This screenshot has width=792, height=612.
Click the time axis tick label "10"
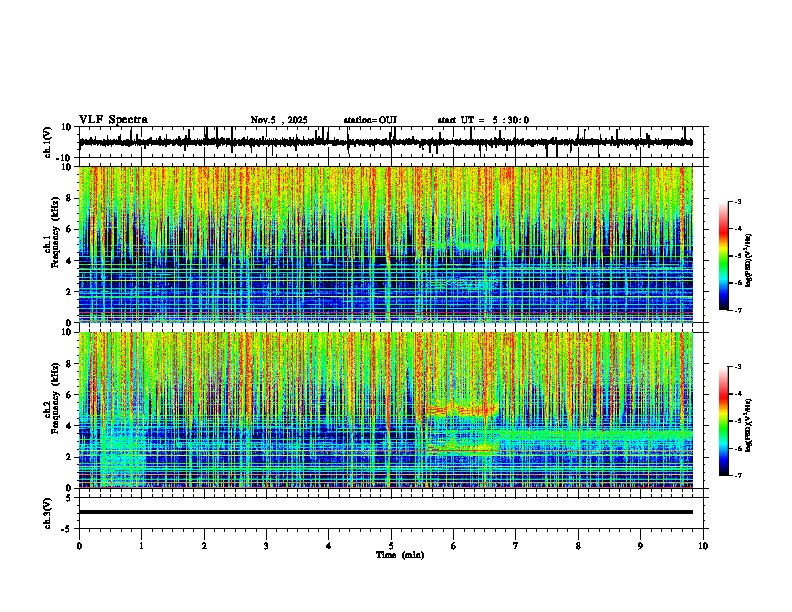703,546
